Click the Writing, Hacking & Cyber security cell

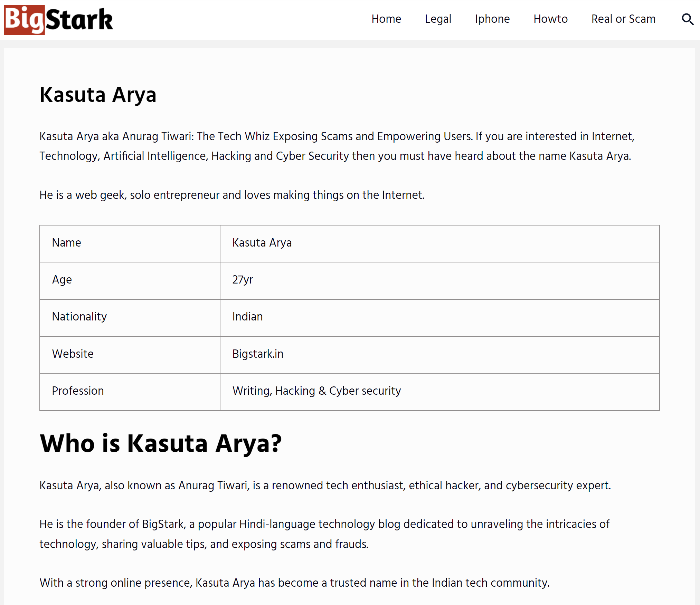(439, 392)
